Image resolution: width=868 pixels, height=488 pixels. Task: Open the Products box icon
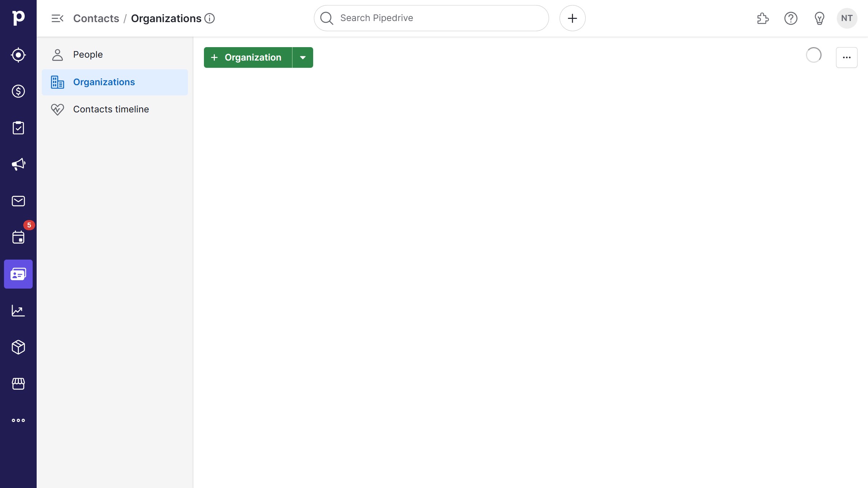coord(18,347)
